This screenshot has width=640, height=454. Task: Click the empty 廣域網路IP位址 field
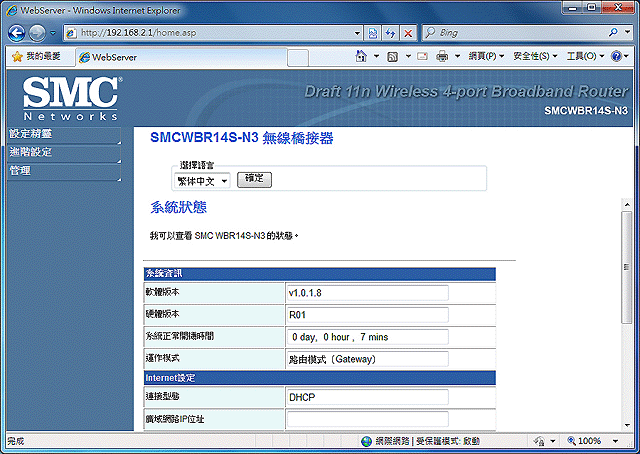367,419
